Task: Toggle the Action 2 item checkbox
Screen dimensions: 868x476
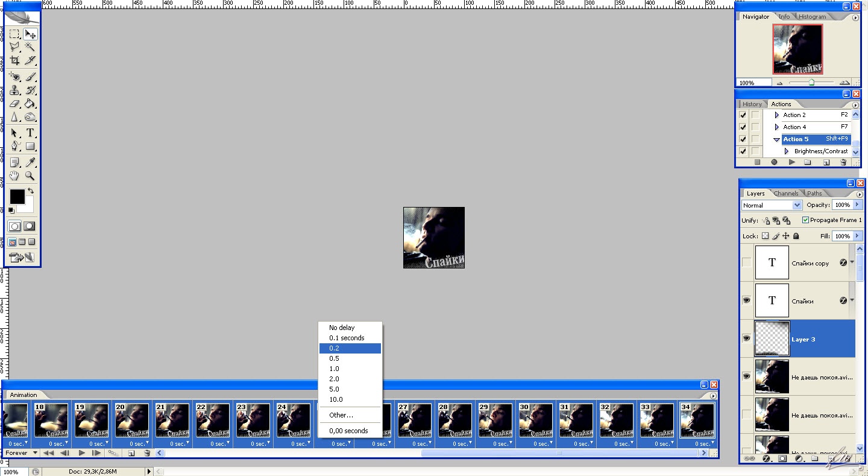Action: [743, 115]
